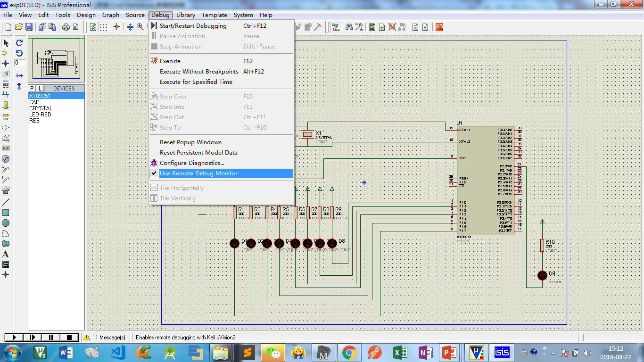Select AT89C51 in the devices list
The image size is (644, 362).
click(x=57, y=96)
